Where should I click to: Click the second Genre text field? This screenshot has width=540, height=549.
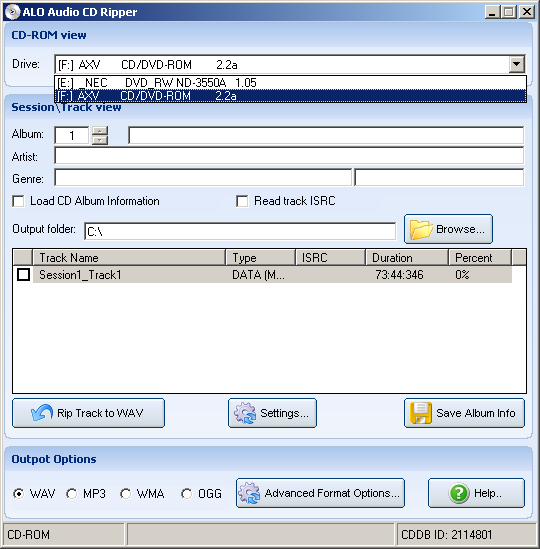coord(439,177)
